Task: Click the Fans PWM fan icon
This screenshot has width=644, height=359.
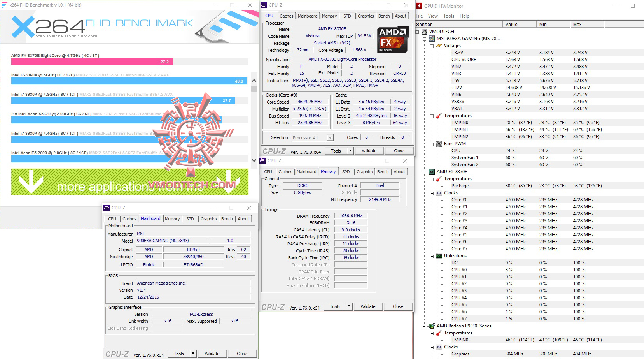Action: tap(439, 144)
